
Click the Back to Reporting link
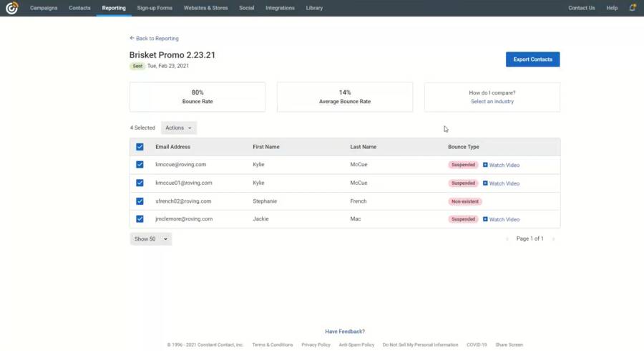[x=157, y=38]
